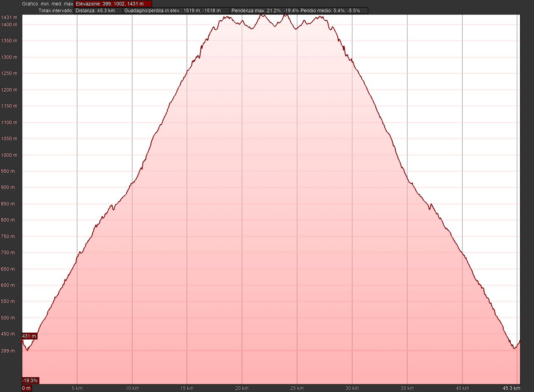Click the -19.3% slope readout tag

tap(30, 381)
